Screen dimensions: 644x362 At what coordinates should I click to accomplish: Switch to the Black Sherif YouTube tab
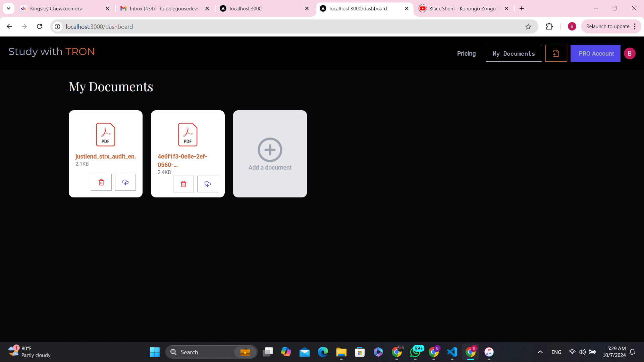tap(463, 9)
